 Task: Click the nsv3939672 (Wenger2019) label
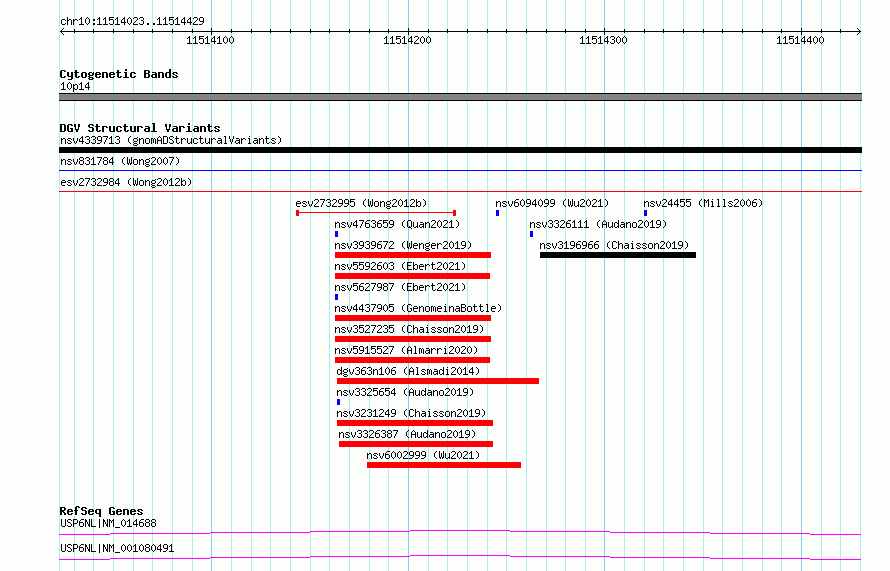pyautogui.click(x=403, y=245)
